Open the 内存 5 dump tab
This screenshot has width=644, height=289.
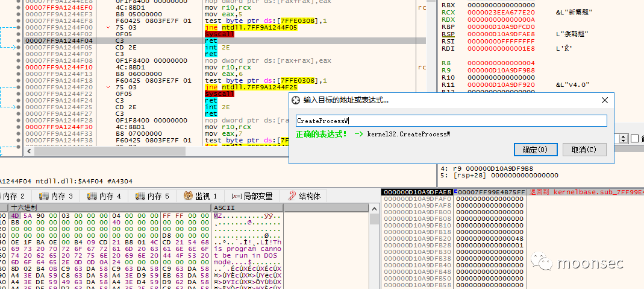click(x=152, y=196)
